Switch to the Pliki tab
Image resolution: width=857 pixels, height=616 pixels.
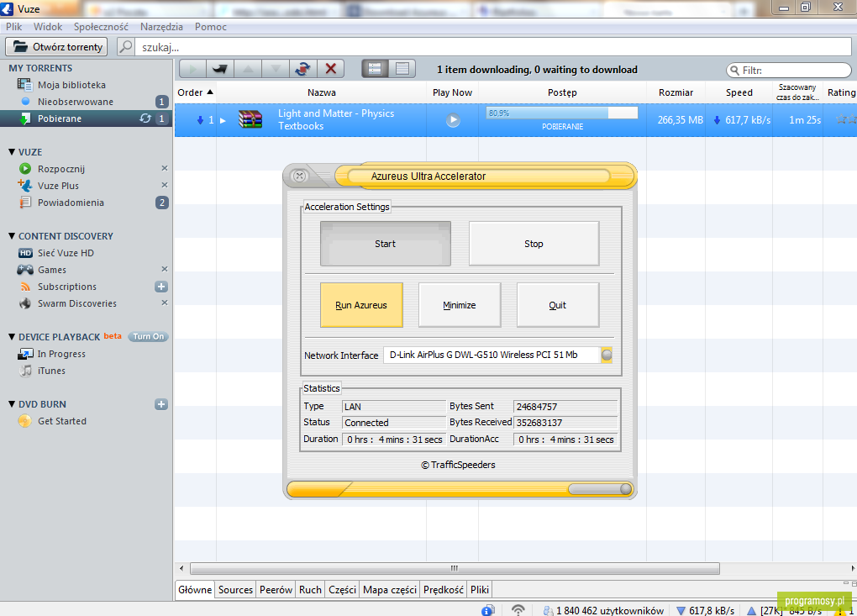[479, 590]
